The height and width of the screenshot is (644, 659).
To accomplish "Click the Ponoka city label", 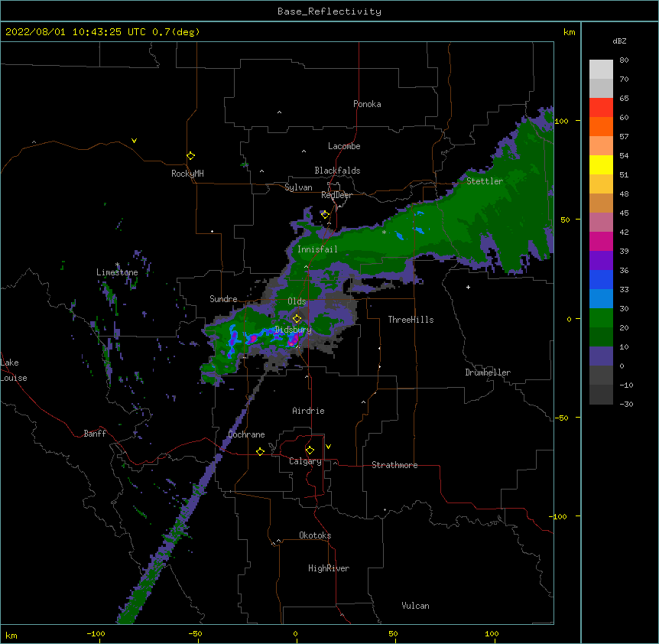I will pos(367,104).
